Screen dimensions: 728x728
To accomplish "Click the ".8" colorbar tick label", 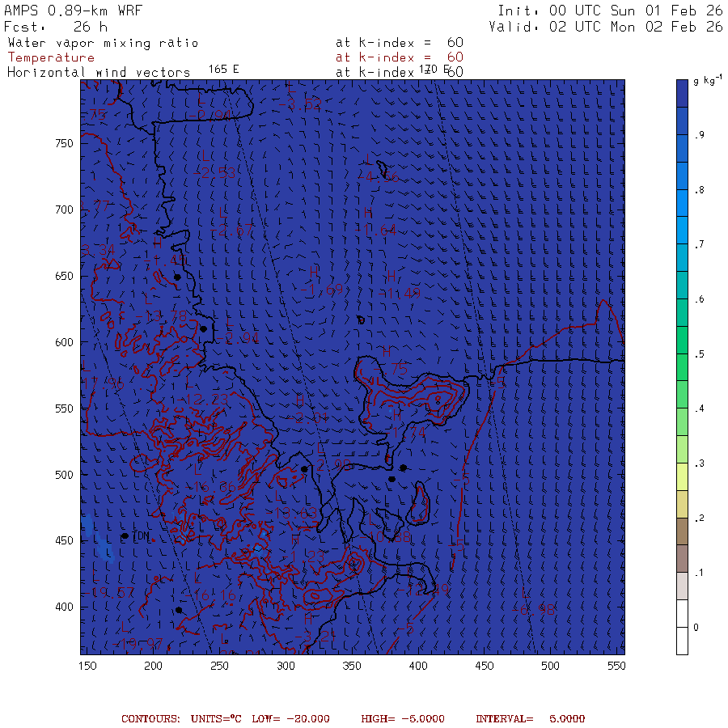I will point(699,190).
